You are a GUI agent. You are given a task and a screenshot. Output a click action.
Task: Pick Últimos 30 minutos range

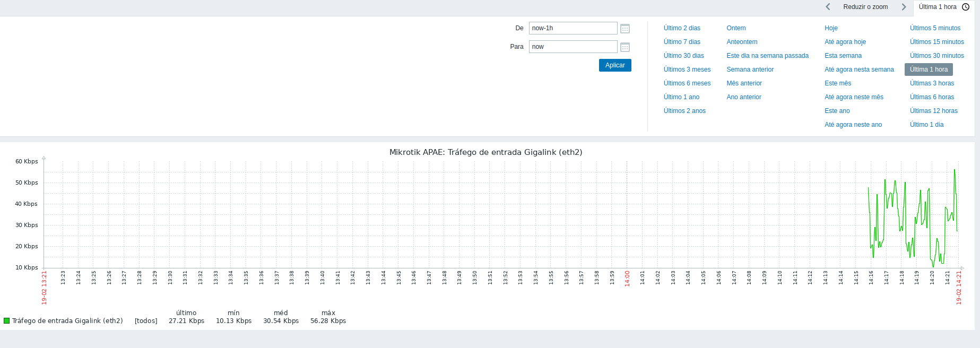(x=936, y=56)
